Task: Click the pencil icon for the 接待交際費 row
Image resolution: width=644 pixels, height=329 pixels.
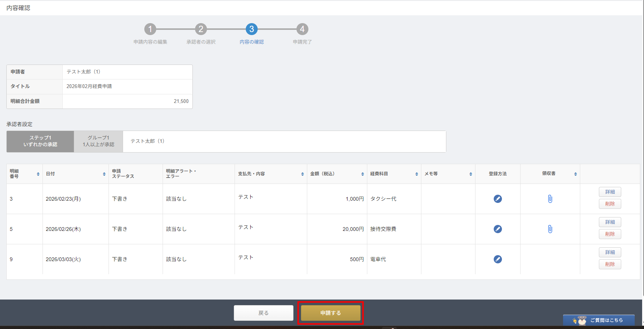Action: click(497, 229)
